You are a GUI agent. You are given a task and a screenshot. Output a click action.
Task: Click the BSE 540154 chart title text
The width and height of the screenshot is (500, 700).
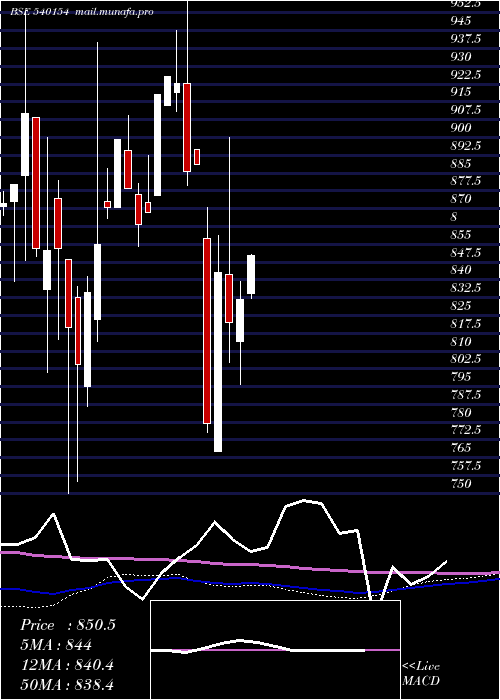point(40,12)
